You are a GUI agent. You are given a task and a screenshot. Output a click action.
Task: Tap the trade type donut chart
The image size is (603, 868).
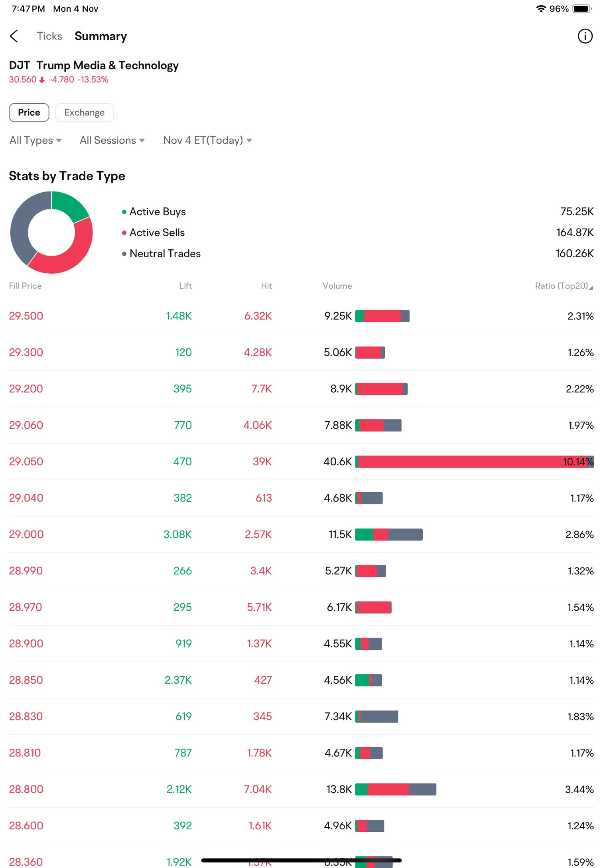51,233
